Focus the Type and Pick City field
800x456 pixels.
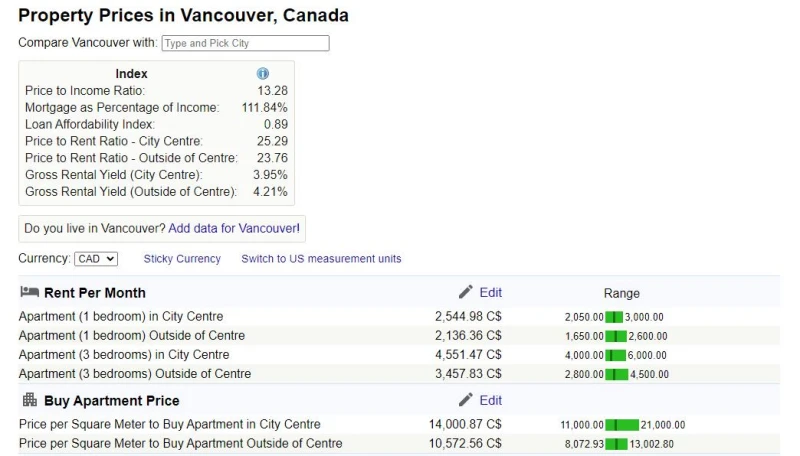[245, 43]
